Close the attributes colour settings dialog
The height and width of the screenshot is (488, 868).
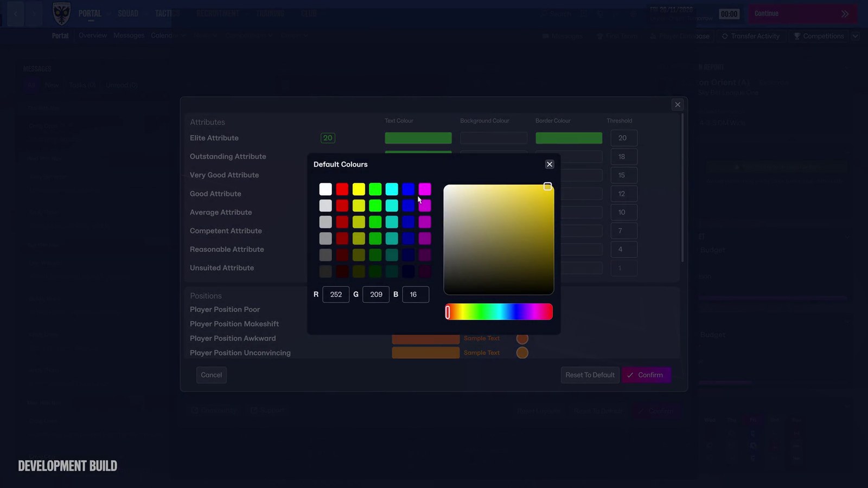coord(678,105)
